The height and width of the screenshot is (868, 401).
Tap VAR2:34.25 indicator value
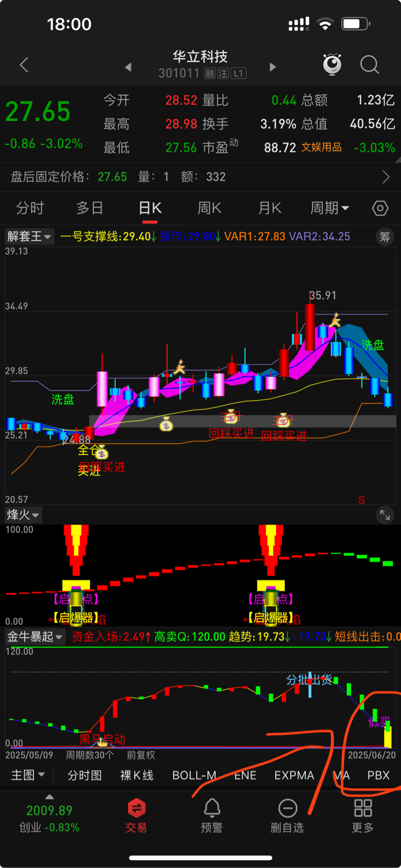(x=320, y=237)
